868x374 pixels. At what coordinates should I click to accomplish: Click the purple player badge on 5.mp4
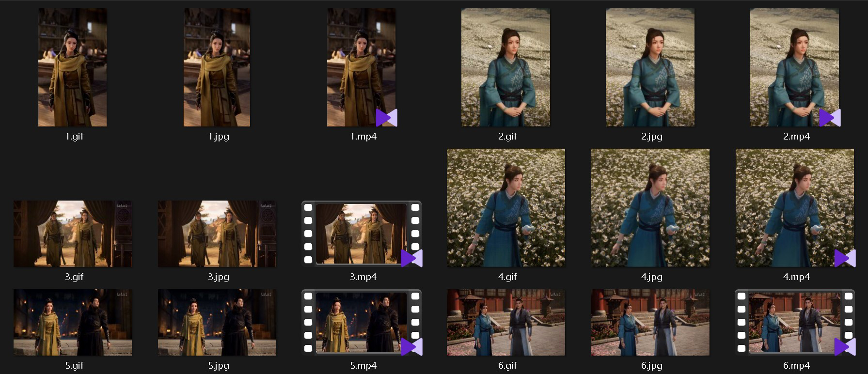click(x=412, y=347)
